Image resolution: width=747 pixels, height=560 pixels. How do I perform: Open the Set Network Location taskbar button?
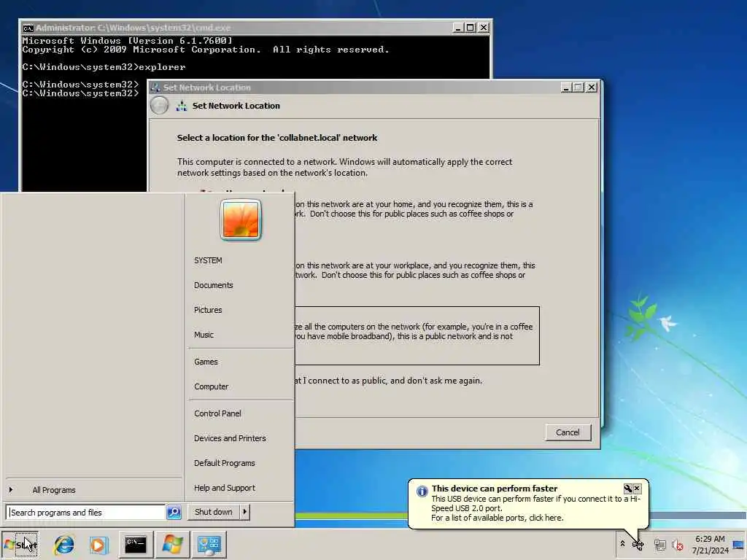(209, 544)
